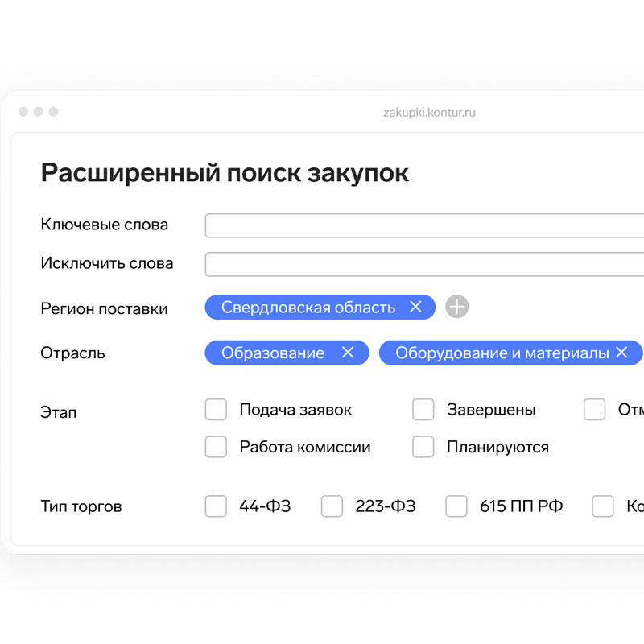
Task: Check the Завершены stage option
Action: click(423, 410)
